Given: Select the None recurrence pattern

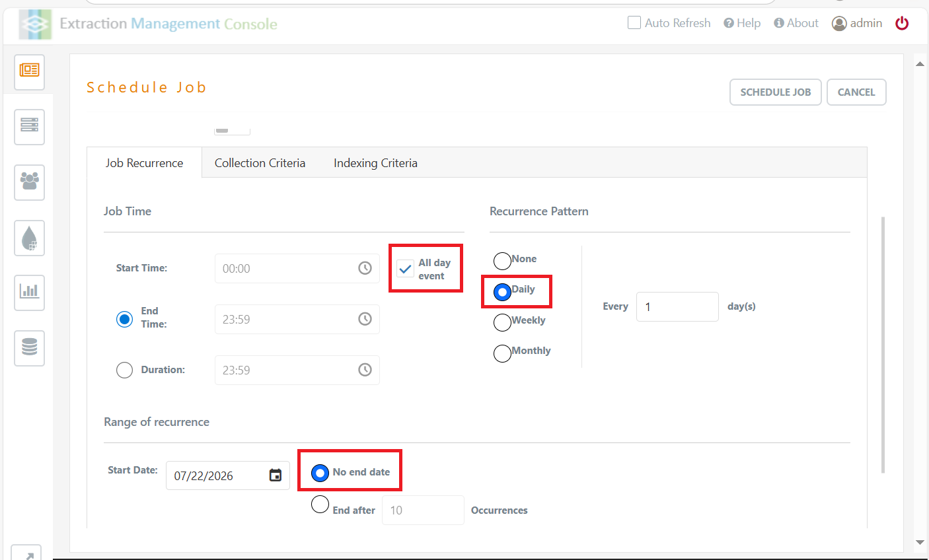Looking at the screenshot, I should [x=502, y=261].
